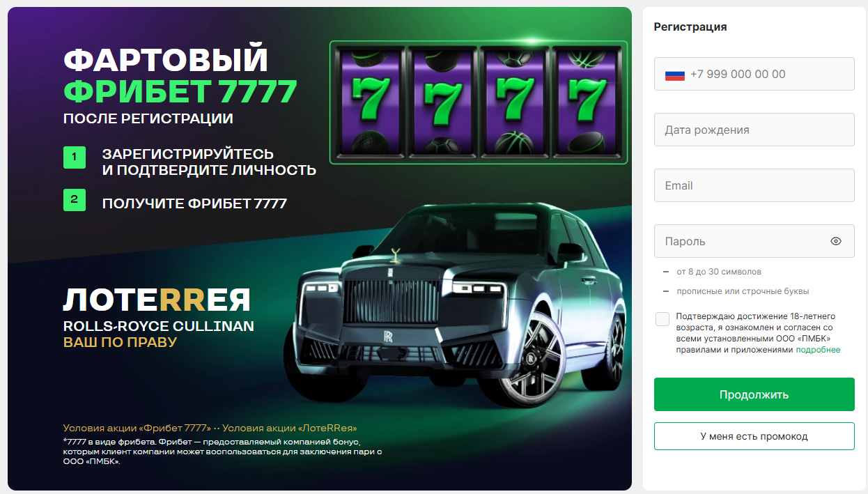
Task: Open the подробнее rules link
Action: 818,350
